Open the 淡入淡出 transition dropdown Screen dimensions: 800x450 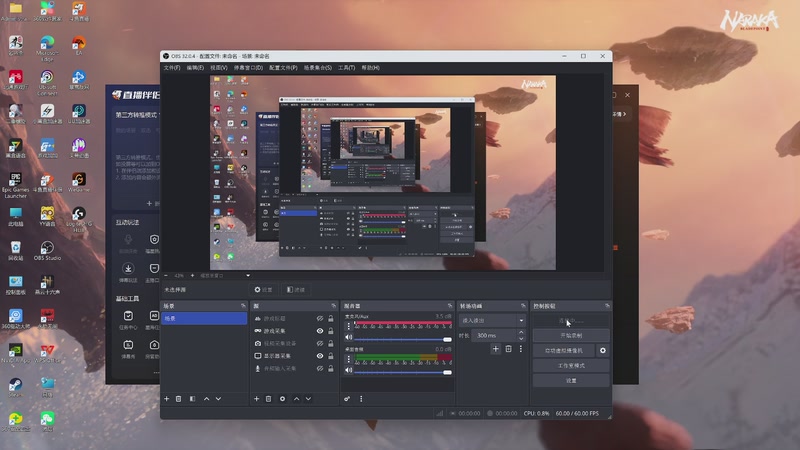click(x=491, y=320)
